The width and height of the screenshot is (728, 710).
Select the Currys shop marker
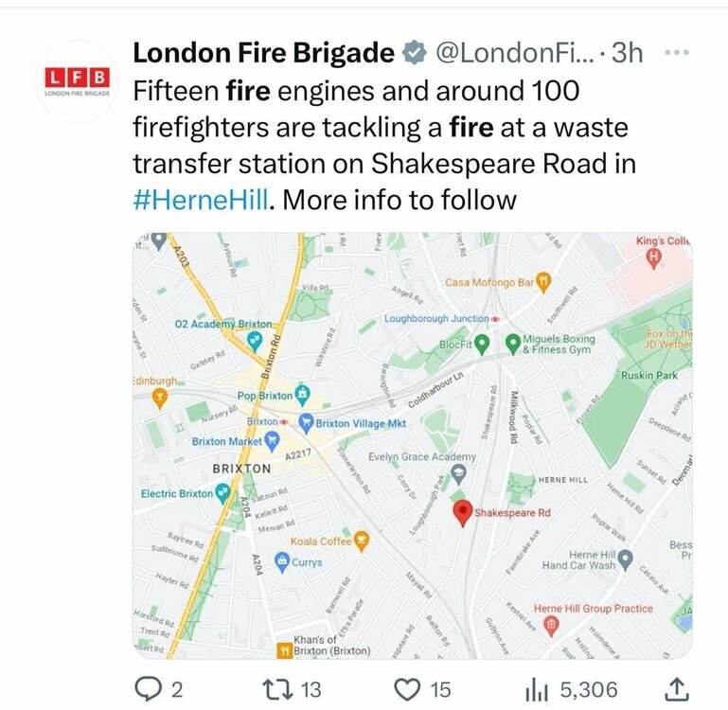pyautogui.click(x=281, y=562)
